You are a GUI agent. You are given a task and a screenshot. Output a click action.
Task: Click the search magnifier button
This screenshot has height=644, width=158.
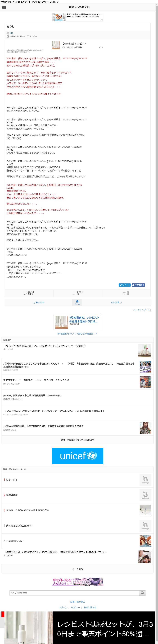click(143, 593)
